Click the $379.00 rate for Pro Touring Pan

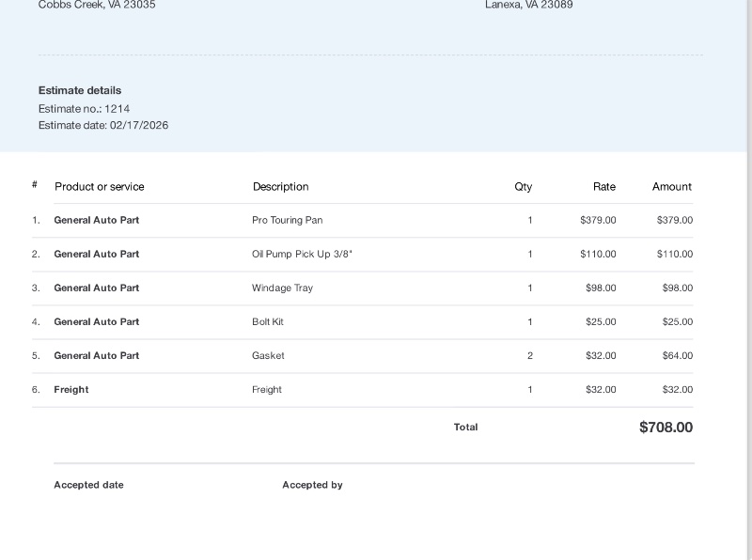tap(598, 220)
